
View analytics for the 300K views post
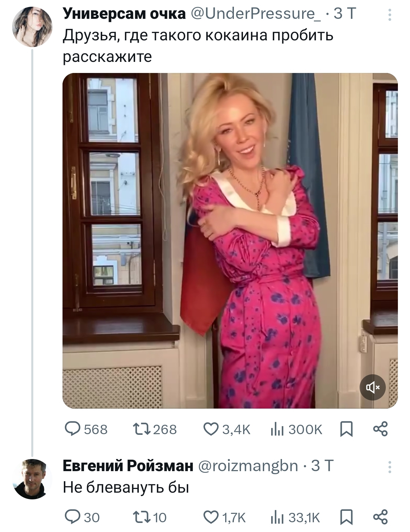(x=277, y=429)
